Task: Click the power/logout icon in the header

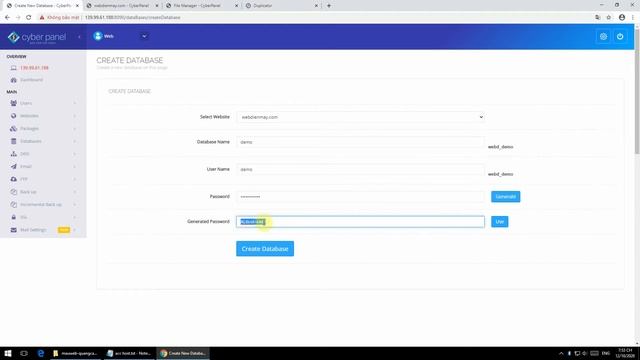Action: [x=620, y=37]
